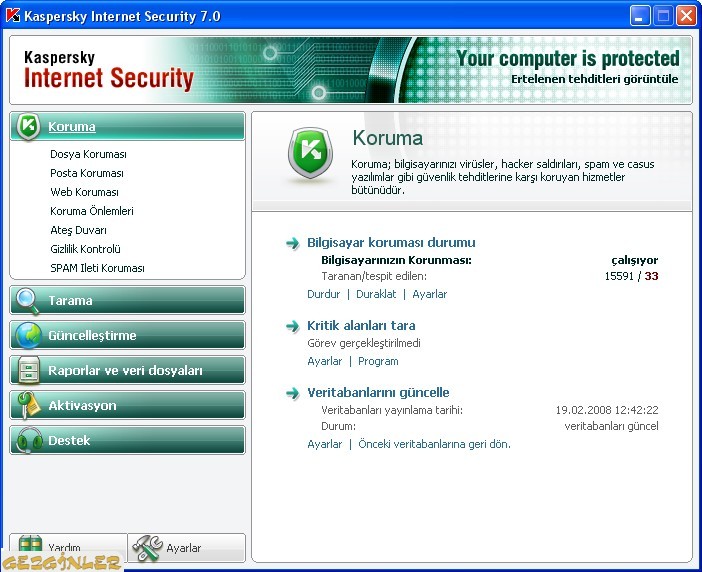Click the Duraklat link
This screenshot has height=572, width=702.
coord(376,294)
